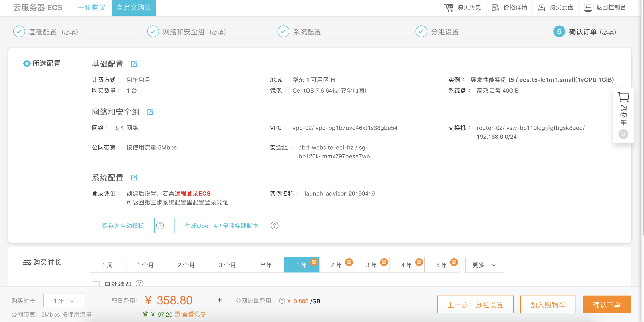Click the 远程登录ECS red link

[192, 193]
